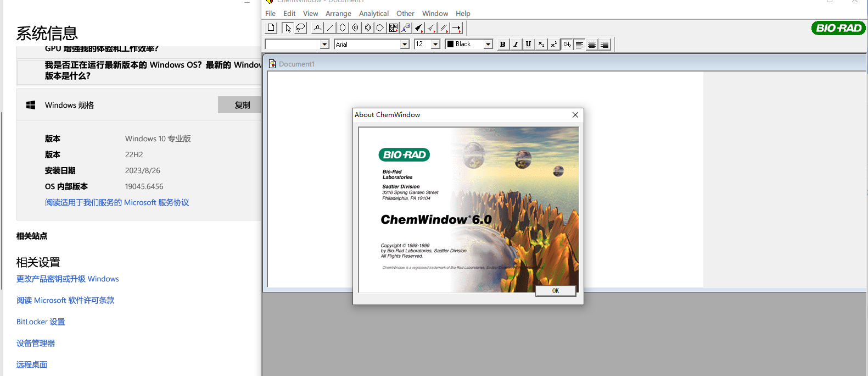Open the Analytical menu
Image resolution: width=868 pixels, height=376 pixels.
[374, 14]
